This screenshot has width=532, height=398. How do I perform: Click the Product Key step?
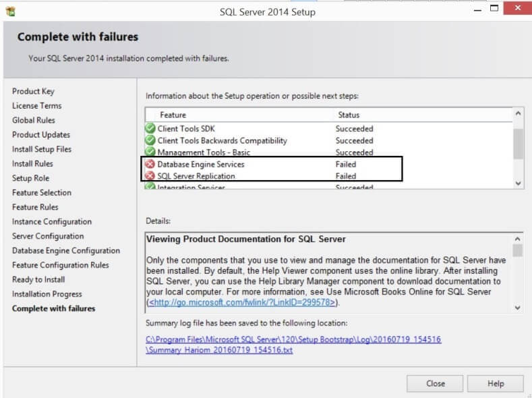pos(33,91)
